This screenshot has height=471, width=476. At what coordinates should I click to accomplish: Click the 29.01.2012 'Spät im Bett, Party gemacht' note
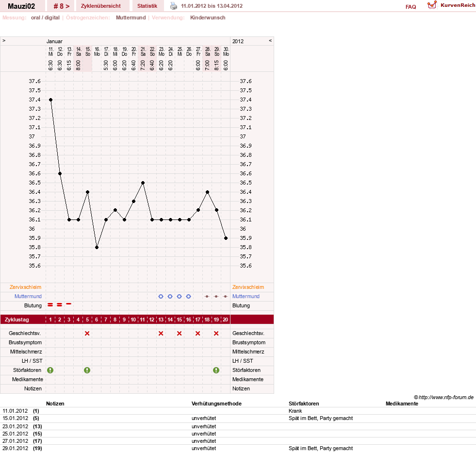[x=321, y=448]
